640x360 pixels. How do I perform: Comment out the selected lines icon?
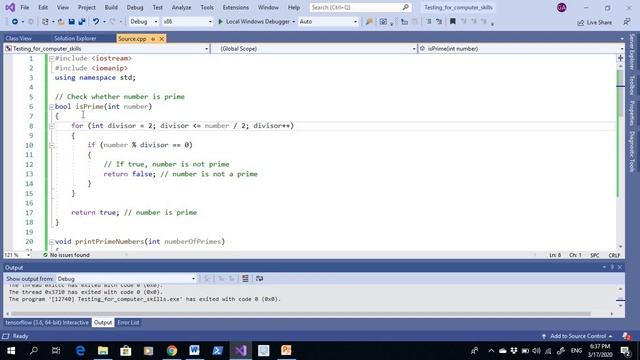(429, 22)
